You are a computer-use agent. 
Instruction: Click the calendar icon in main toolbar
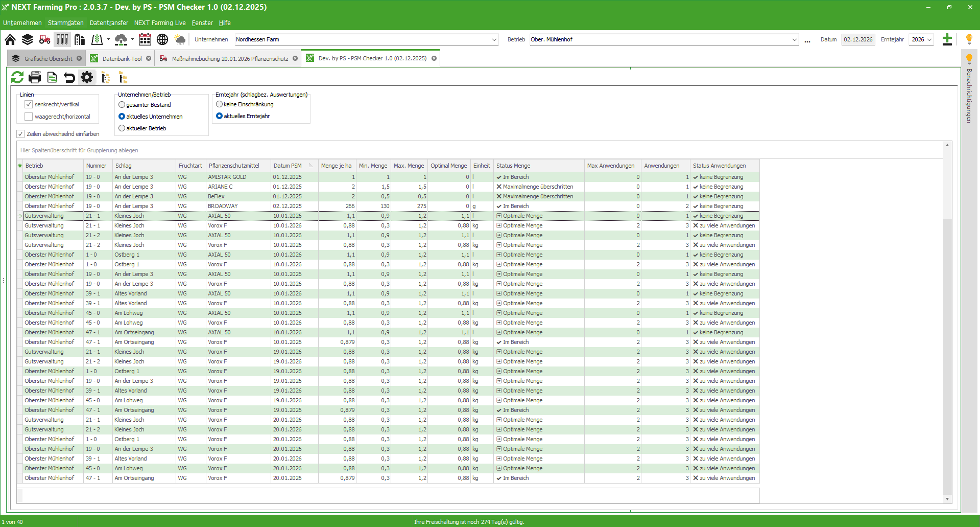(x=145, y=39)
